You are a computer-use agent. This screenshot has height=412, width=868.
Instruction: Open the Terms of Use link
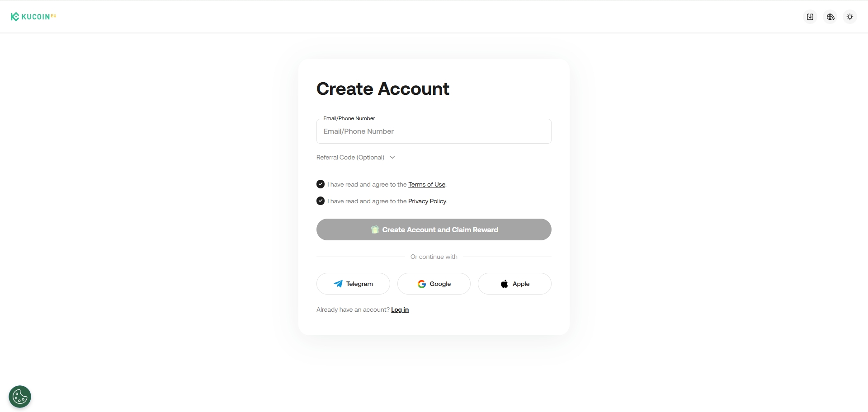(x=427, y=184)
